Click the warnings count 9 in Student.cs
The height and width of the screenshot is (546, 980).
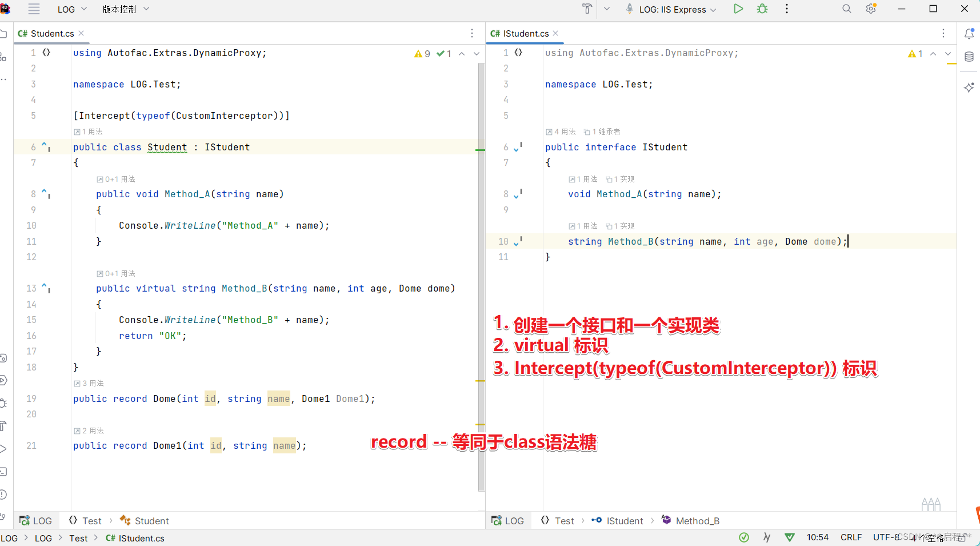(x=422, y=54)
